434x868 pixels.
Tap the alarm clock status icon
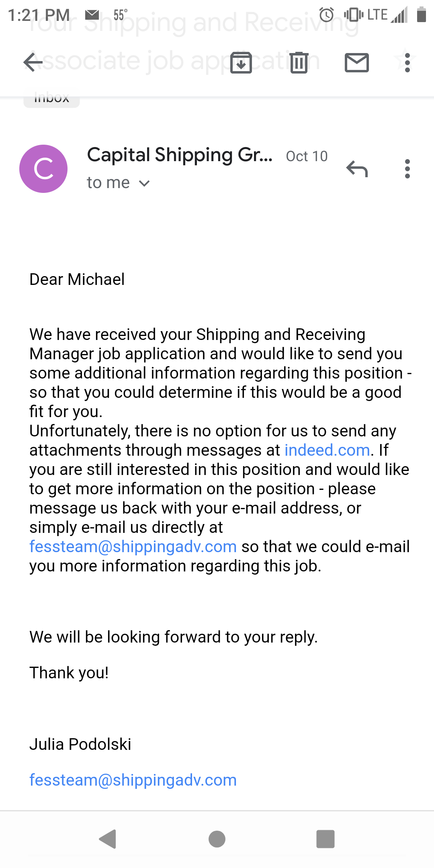(x=326, y=15)
